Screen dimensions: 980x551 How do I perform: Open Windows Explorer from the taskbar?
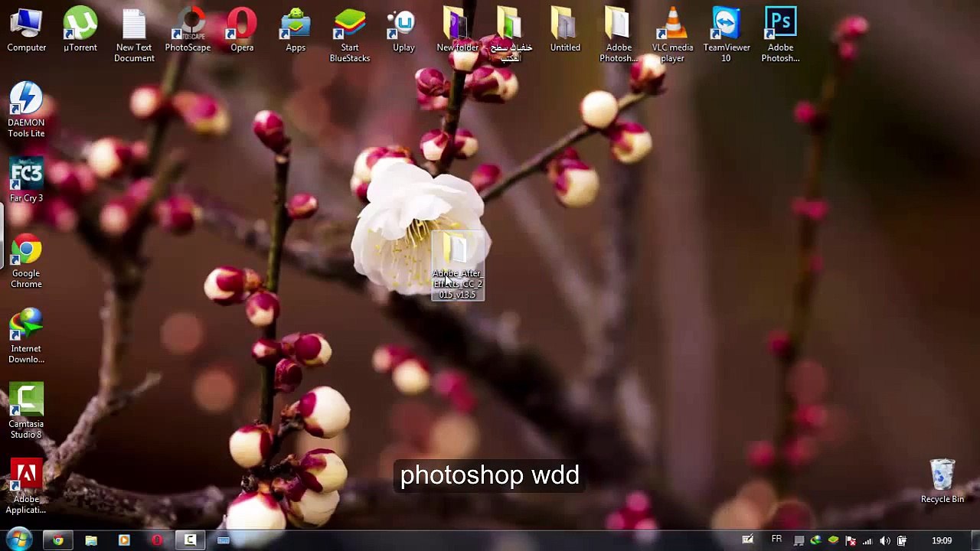(x=91, y=540)
